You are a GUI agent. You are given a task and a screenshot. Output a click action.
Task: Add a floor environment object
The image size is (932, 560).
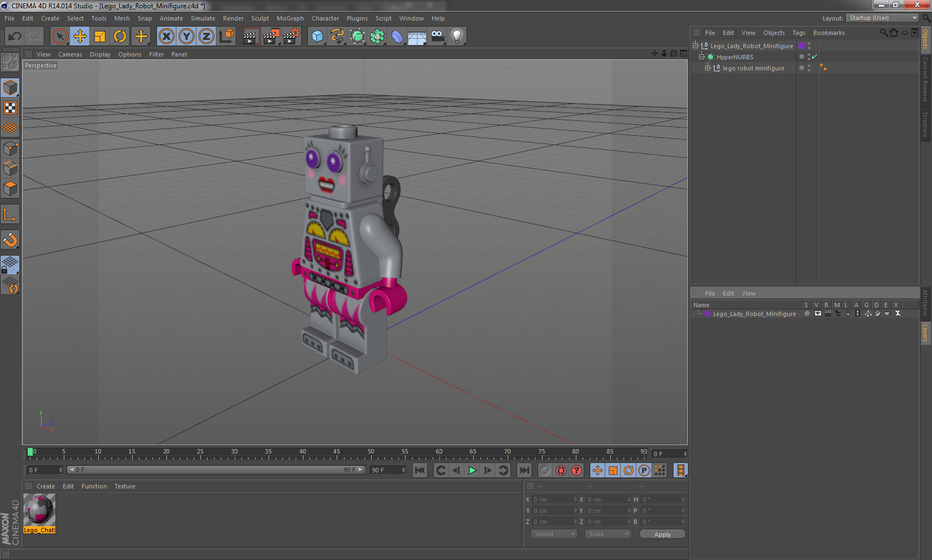coord(417,37)
